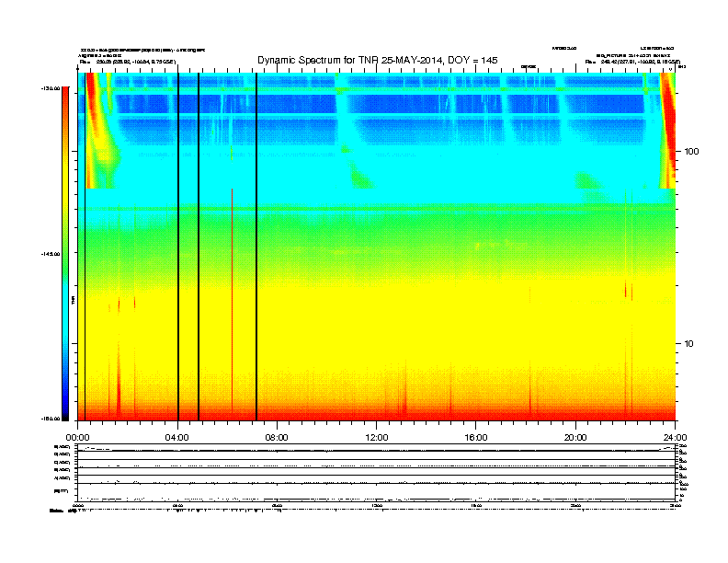Click the -160.00 color scale label
The width and height of the screenshot is (728, 563).
pyautogui.click(x=51, y=419)
